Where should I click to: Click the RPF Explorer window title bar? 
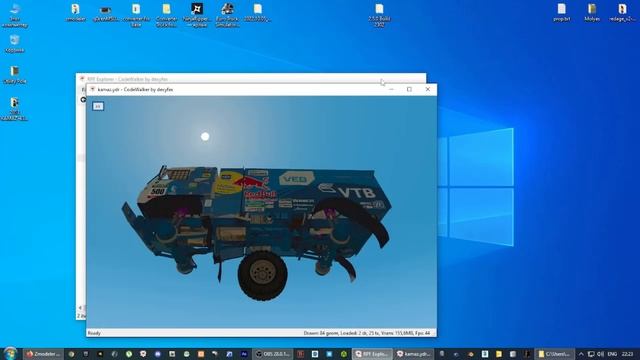(251, 78)
